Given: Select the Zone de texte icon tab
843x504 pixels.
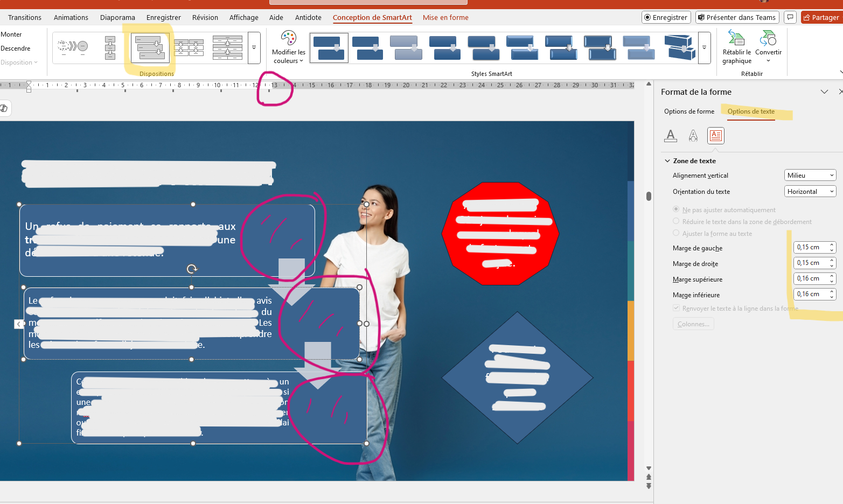Looking at the screenshot, I should click(x=716, y=136).
